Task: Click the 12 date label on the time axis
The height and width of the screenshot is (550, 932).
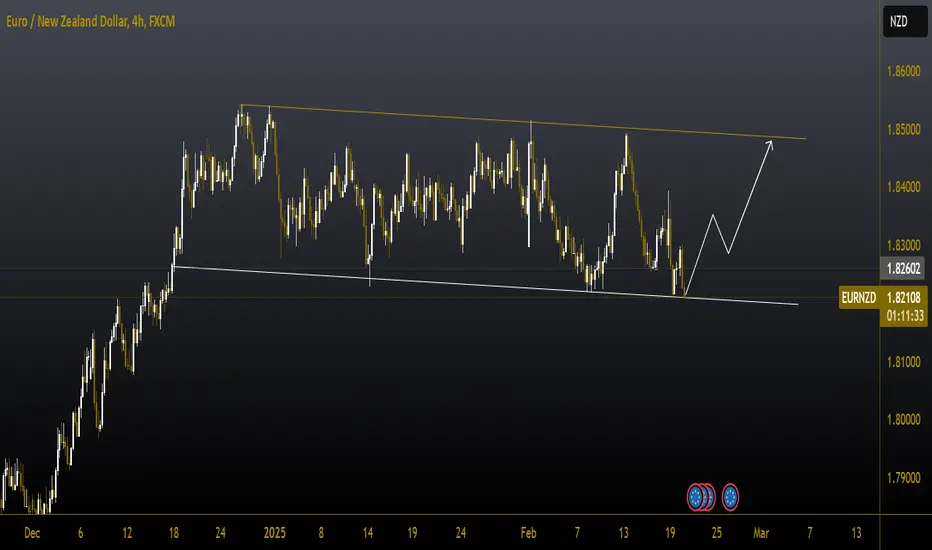Action: point(127,533)
